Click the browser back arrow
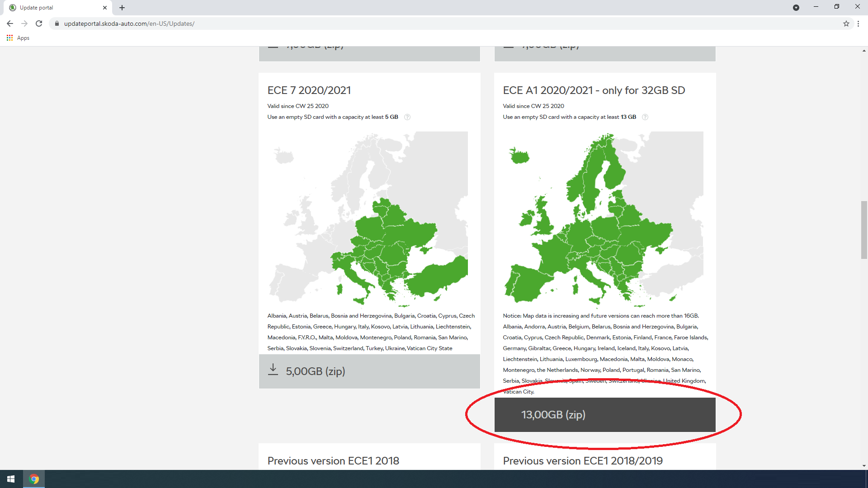Viewport: 868px width, 488px height. 10,23
